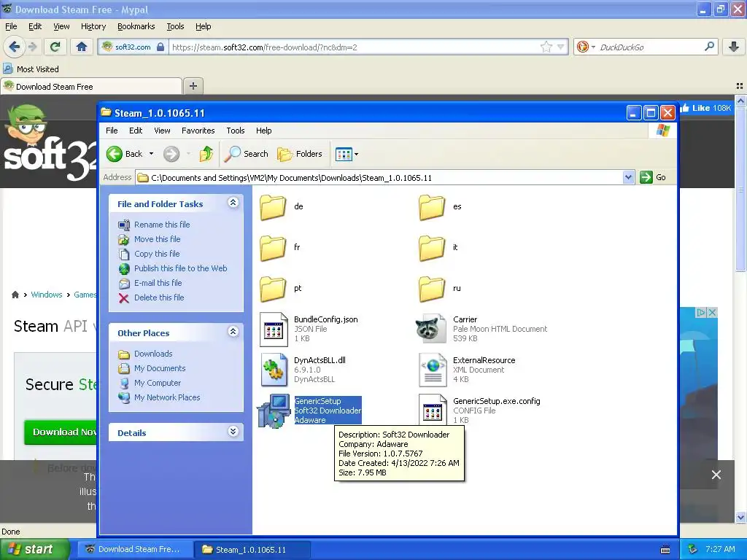Click the DuckDuckGo search magnifier
Screen dimensions: 747x560
tap(709, 47)
